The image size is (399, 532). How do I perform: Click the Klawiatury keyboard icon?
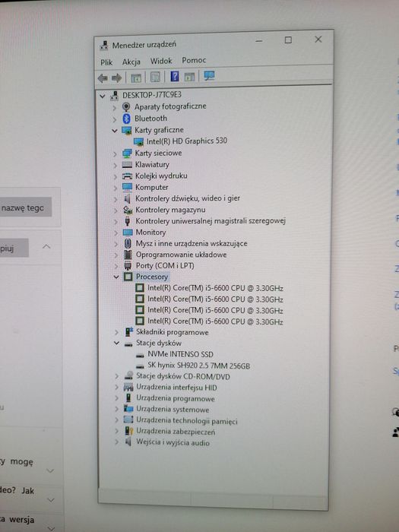pos(127,165)
